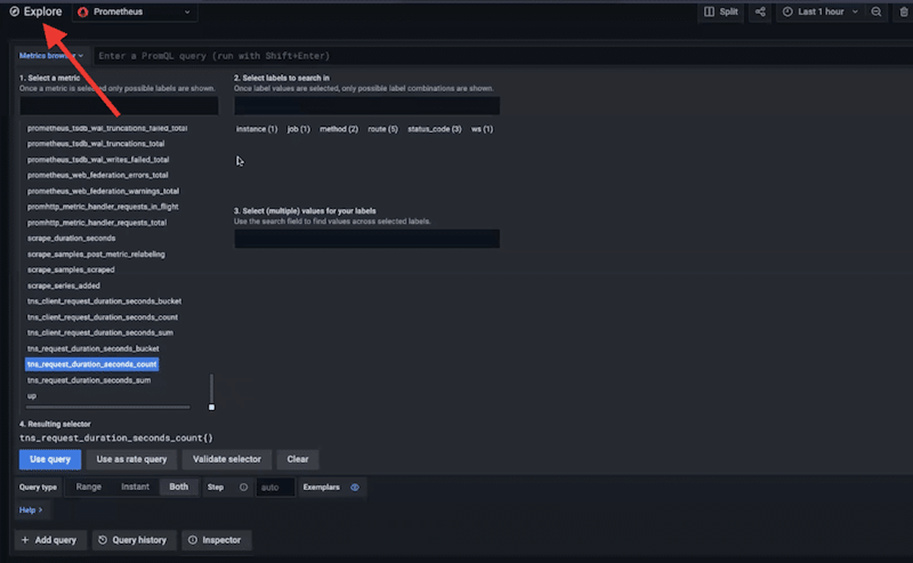This screenshot has width=913, height=563.
Task: Click the Step info icon
Action: [x=243, y=487]
